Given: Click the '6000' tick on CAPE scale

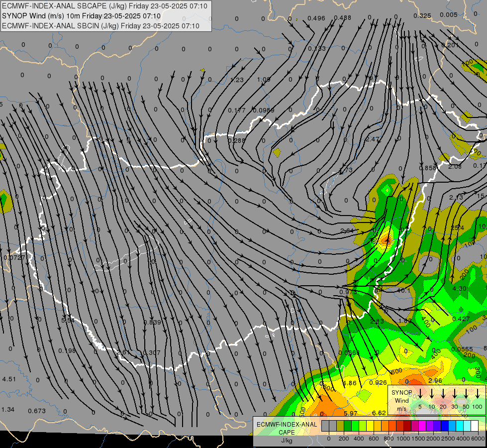Looking at the screenshot, I should (x=478, y=439).
